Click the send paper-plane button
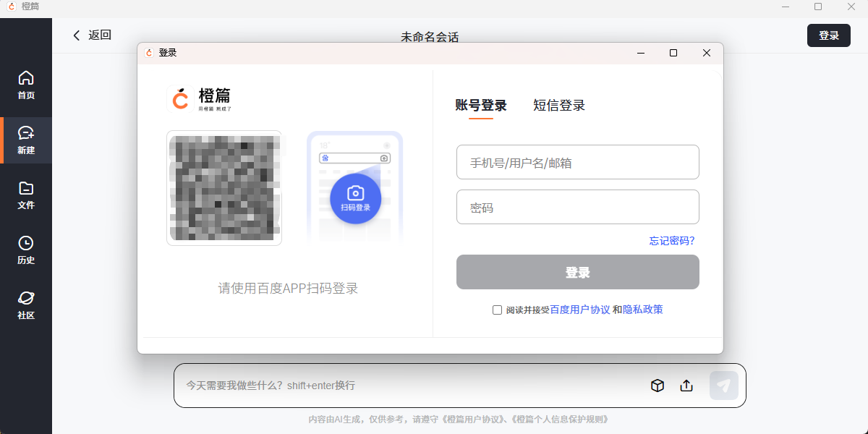This screenshot has height=434, width=868. point(724,386)
